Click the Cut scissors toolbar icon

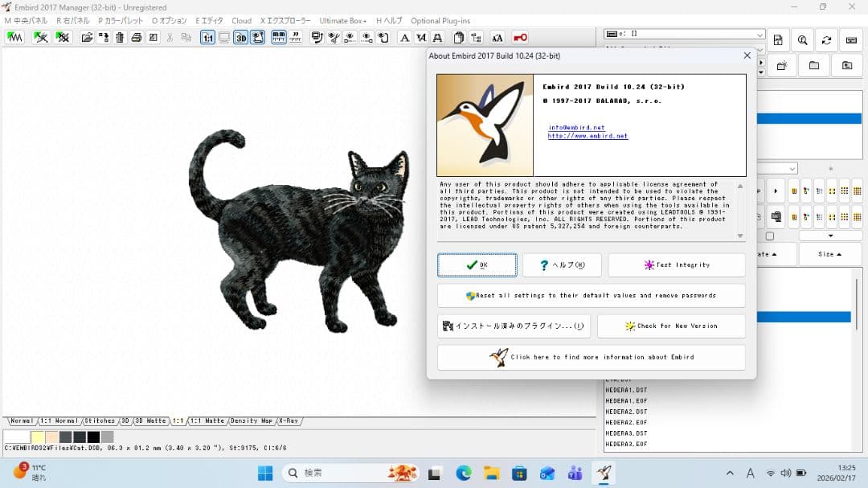(170, 37)
